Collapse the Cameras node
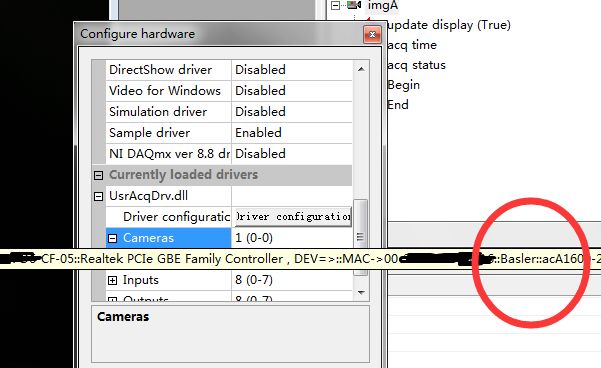The height and width of the screenshot is (368, 601). click(112, 238)
